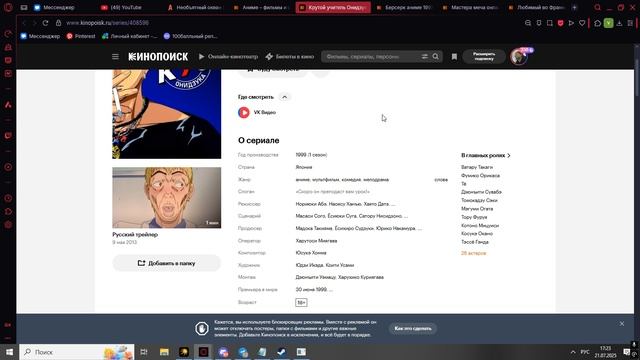Click the search magnifier icon
640x360 pixels.
coord(436,57)
